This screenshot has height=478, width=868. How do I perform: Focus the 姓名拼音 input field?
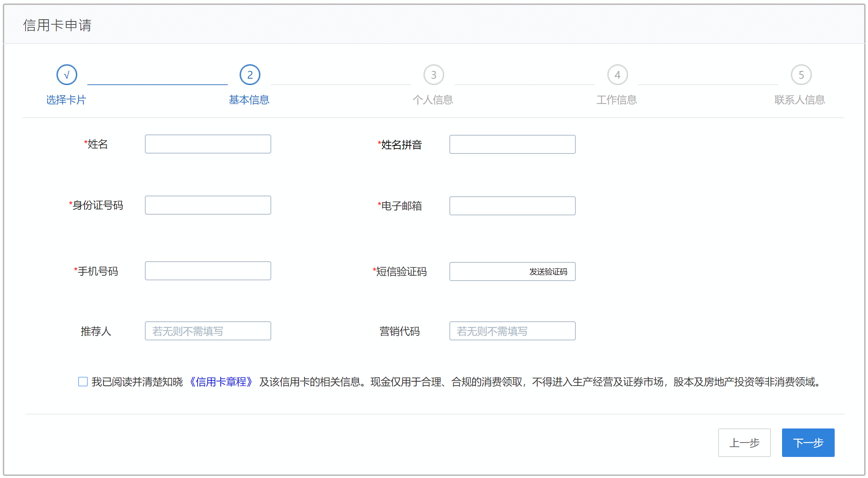[x=513, y=144]
